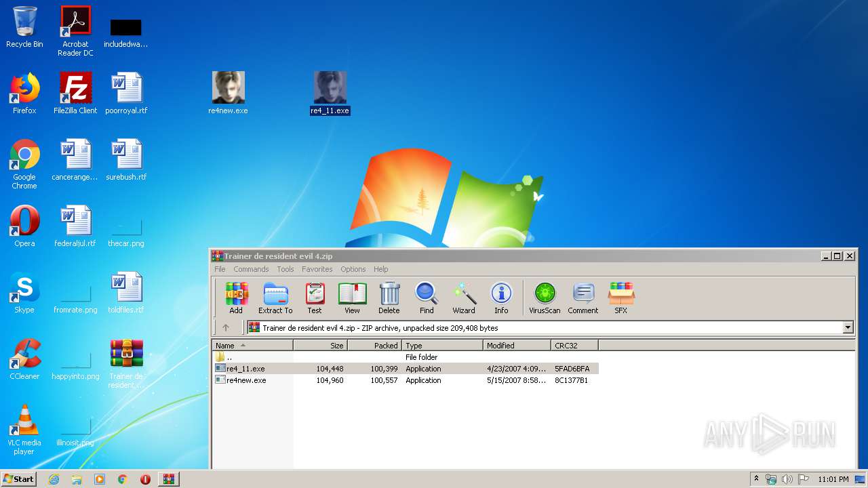Click the SFX toolbar icon

(620, 298)
